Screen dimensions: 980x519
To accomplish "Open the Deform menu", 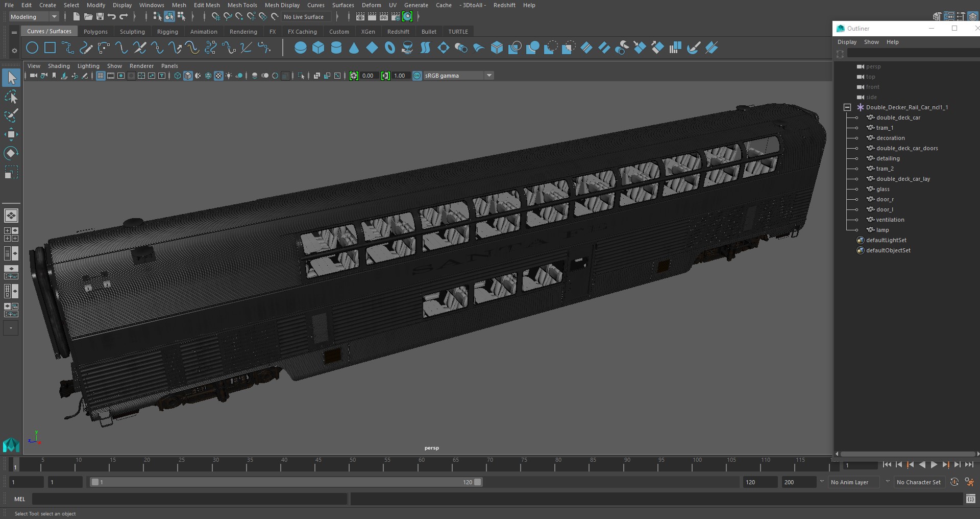I will tap(371, 5).
